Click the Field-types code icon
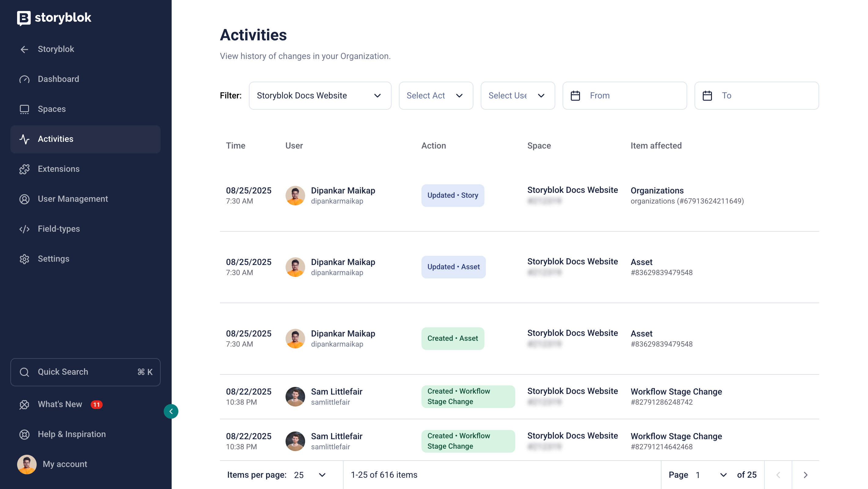Viewport: 868px width, 489px height. coord(24,229)
